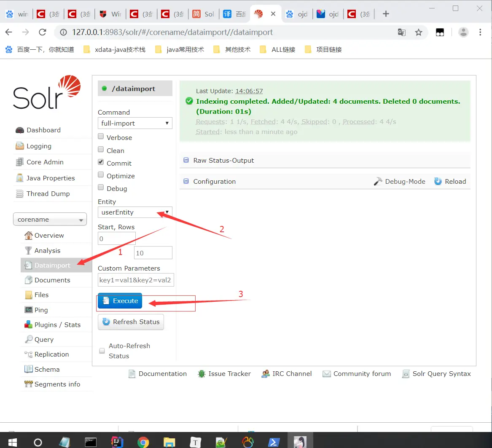Enable the Optimize checkbox
492x448 pixels.
click(101, 175)
